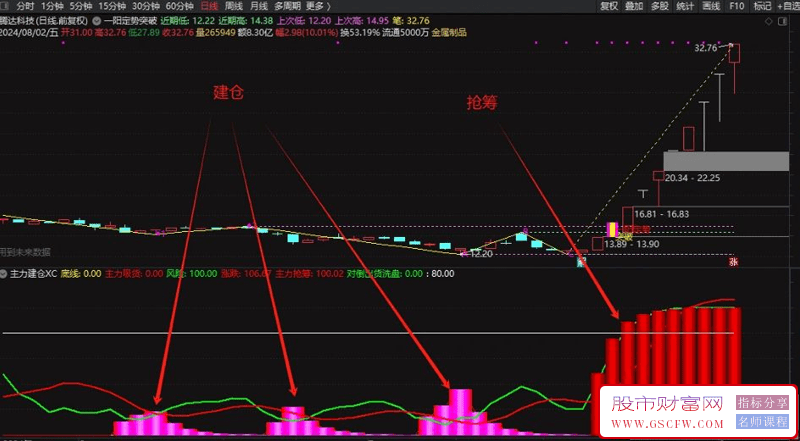Click the 开31.00 opening price
Screen dimensions: 800x441
[x=76, y=32]
